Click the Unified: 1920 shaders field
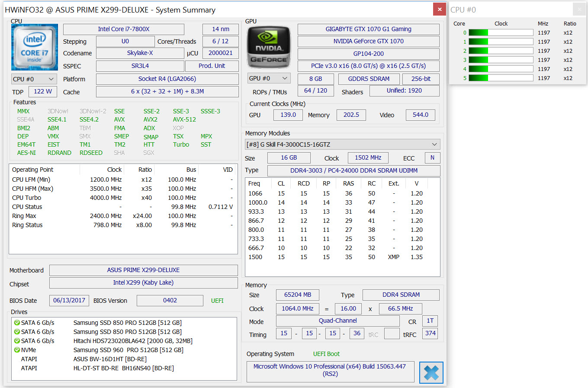The image size is (588, 388). pyautogui.click(x=405, y=90)
